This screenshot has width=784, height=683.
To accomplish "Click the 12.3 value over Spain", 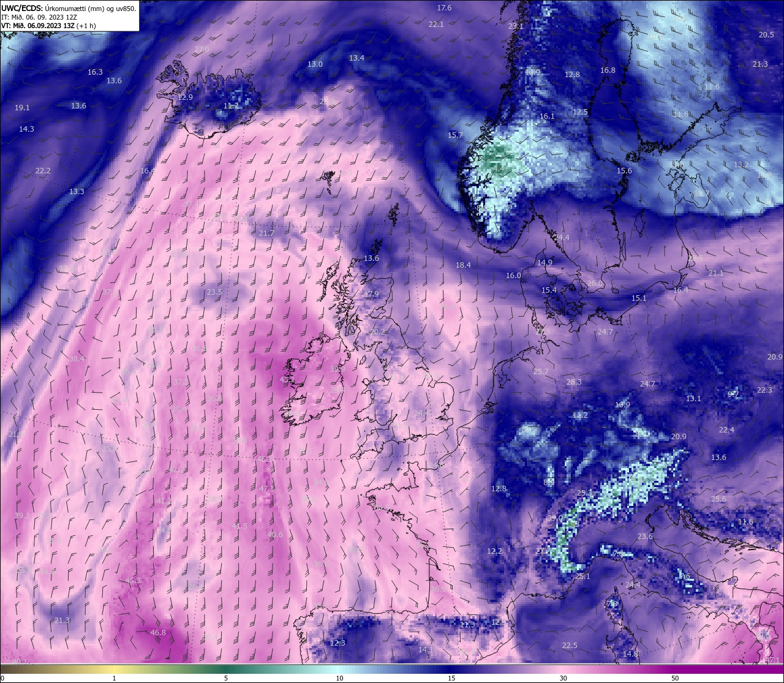I will 337,643.
